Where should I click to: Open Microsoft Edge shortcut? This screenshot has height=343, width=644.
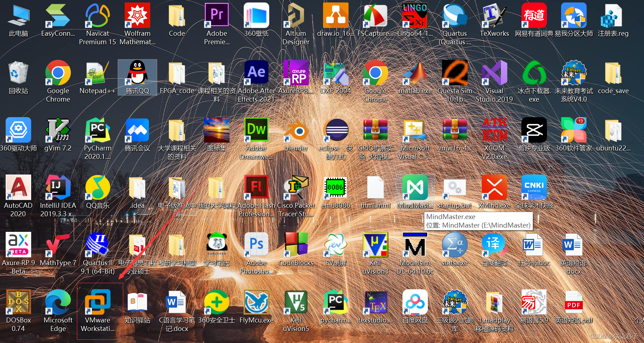[x=58, y=302]
